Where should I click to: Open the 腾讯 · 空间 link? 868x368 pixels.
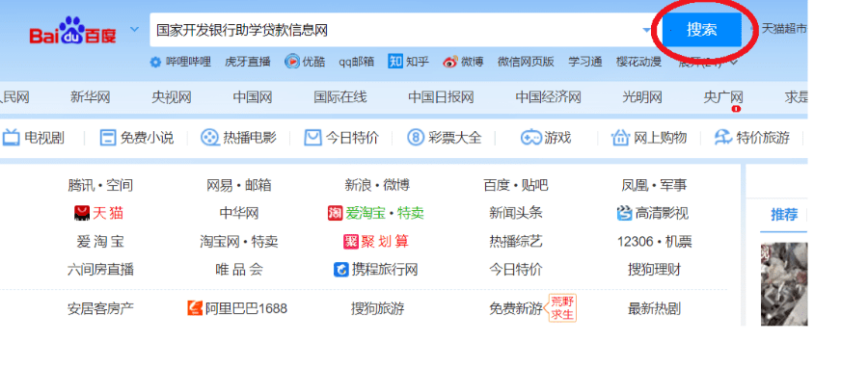pyautogui.click(x=100, y=185)
